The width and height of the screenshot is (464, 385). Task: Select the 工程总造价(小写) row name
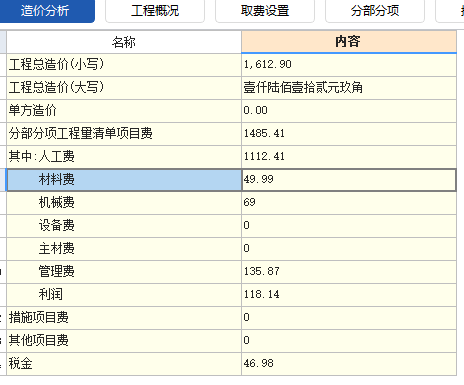[x=124, y=65]
